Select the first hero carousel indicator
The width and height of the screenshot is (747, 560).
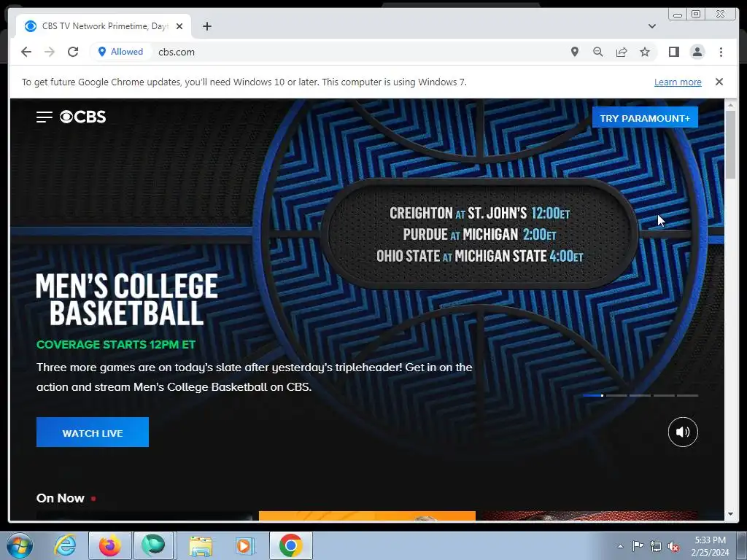click(593, 395)
